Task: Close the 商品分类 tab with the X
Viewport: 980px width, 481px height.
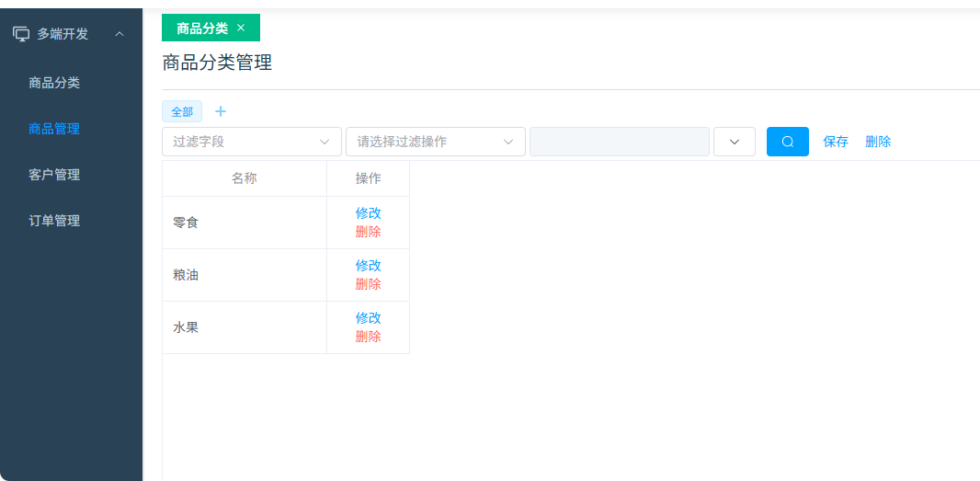Action: [241, 28]
